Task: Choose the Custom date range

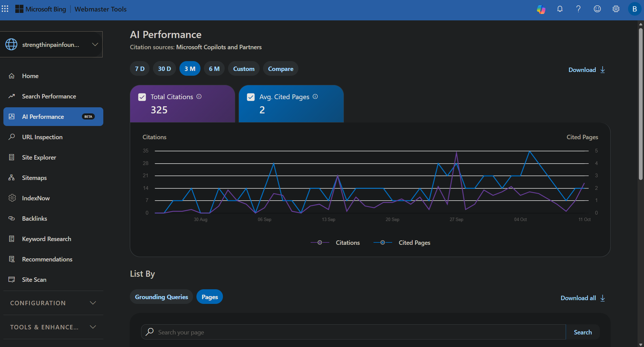Action: point(244,69)
